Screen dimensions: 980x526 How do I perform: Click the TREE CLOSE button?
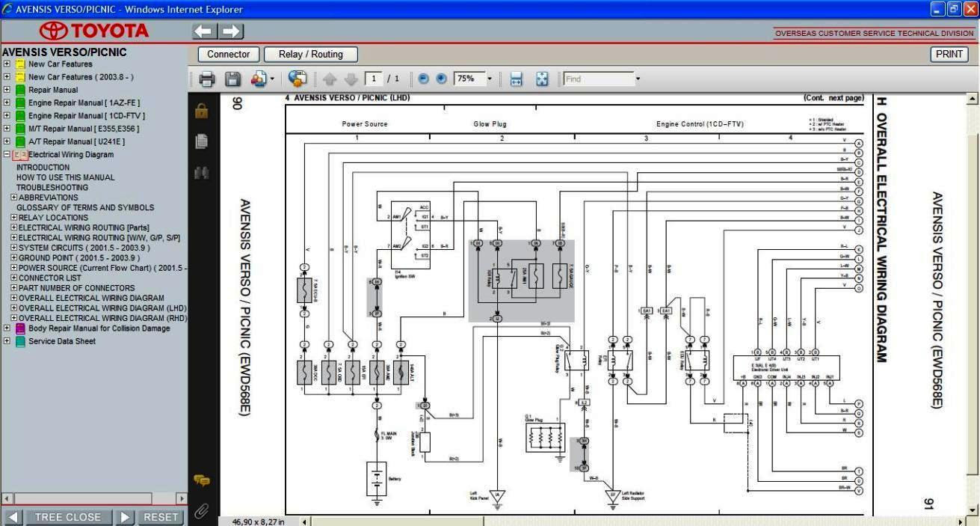(x=68, y=517)
